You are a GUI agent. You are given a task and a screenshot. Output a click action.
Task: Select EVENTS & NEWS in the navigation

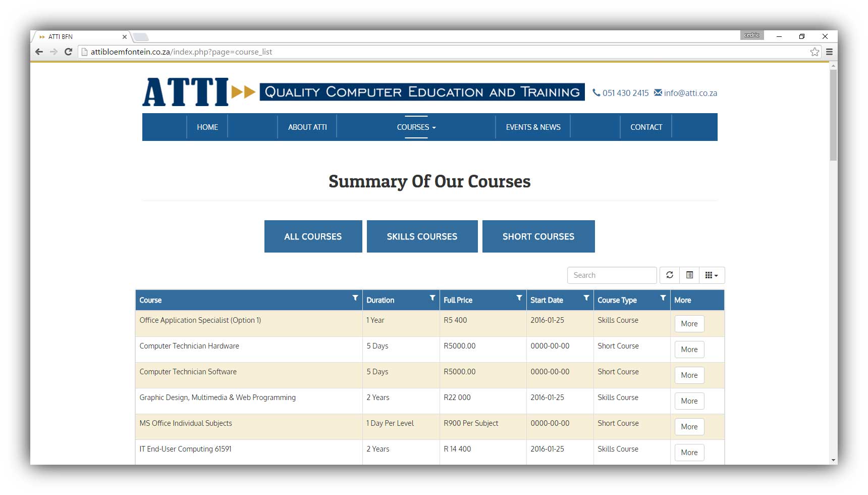click(533, 127)
